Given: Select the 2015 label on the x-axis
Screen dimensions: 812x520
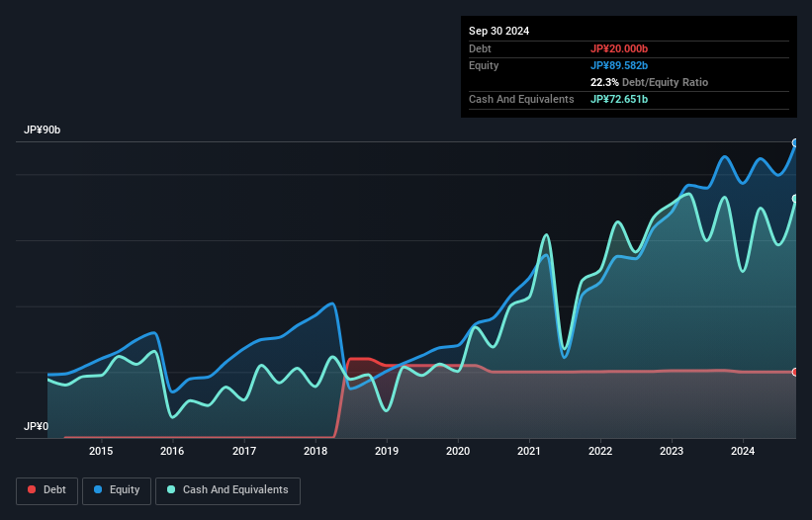Looking at the screenshot, I should coord(101,452).
